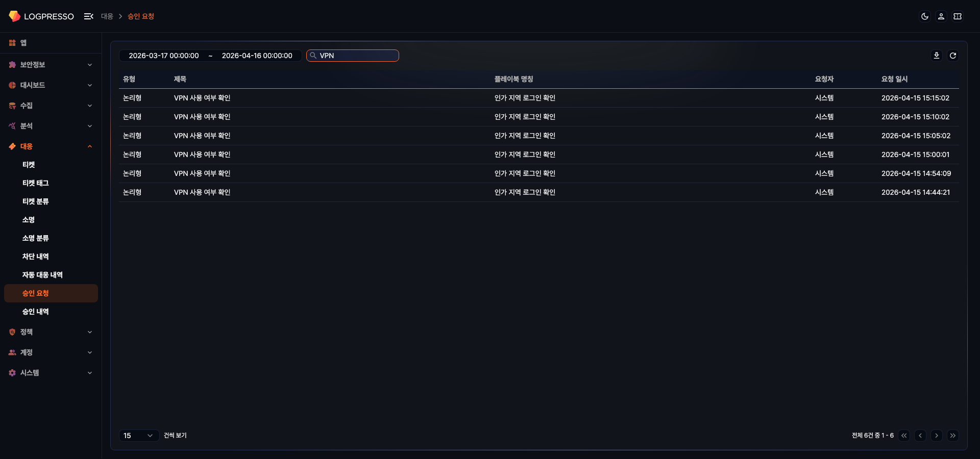The image size is (980, 459).
Task: Download the approval request list
Action: coord(936,56)
